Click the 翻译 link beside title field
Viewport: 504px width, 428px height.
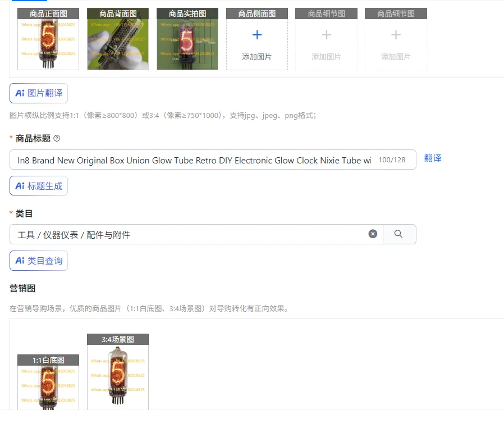pos(433,158)
